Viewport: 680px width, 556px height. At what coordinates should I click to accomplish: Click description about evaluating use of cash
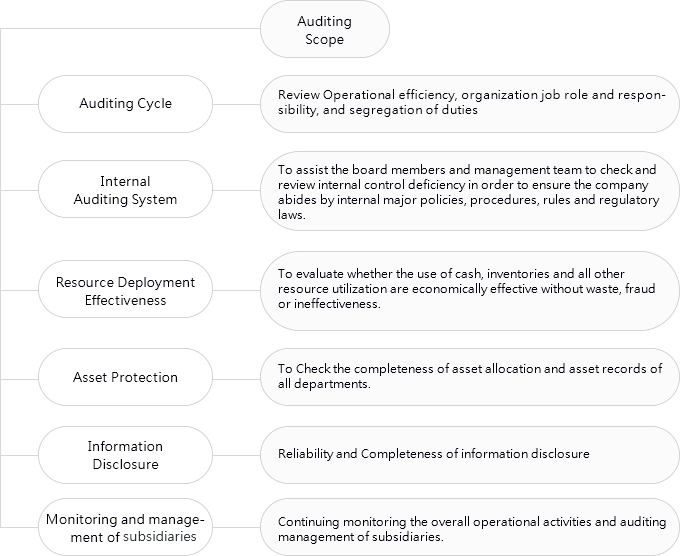tap(470, 291)
